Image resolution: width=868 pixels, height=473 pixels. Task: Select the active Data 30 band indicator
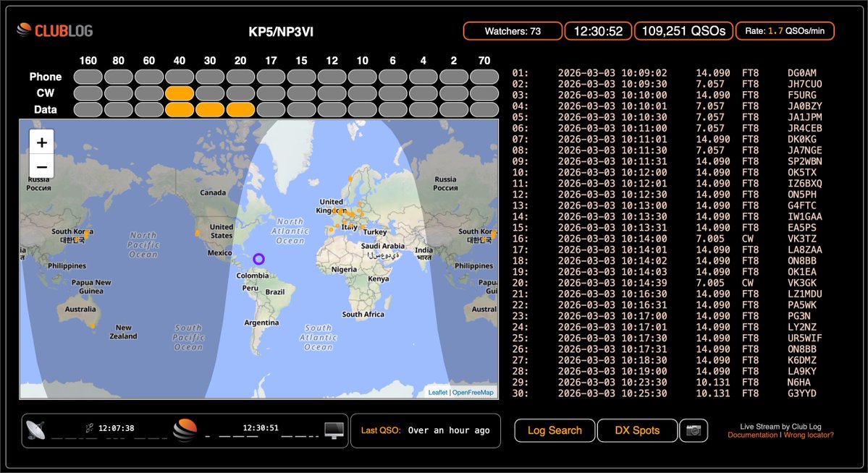pos(210,109)
